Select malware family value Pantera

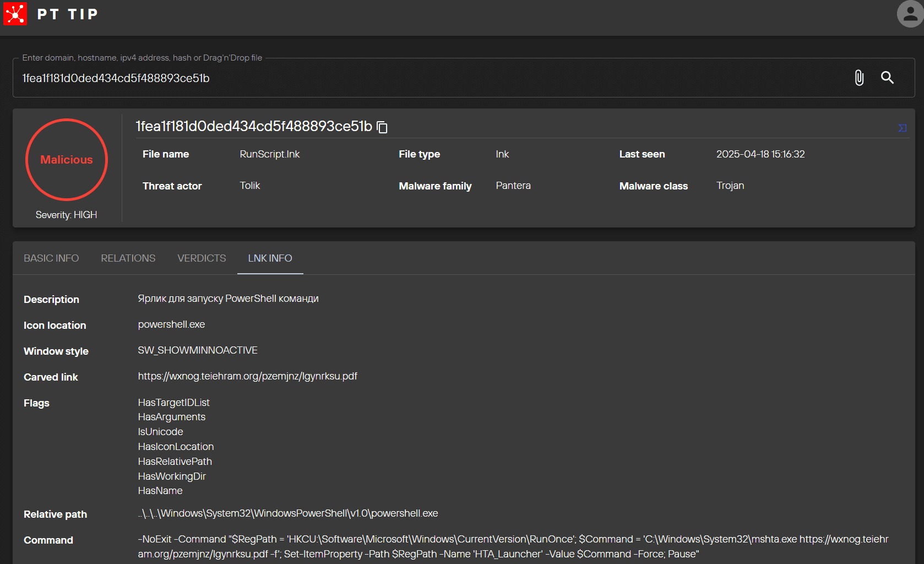point(513,186)
